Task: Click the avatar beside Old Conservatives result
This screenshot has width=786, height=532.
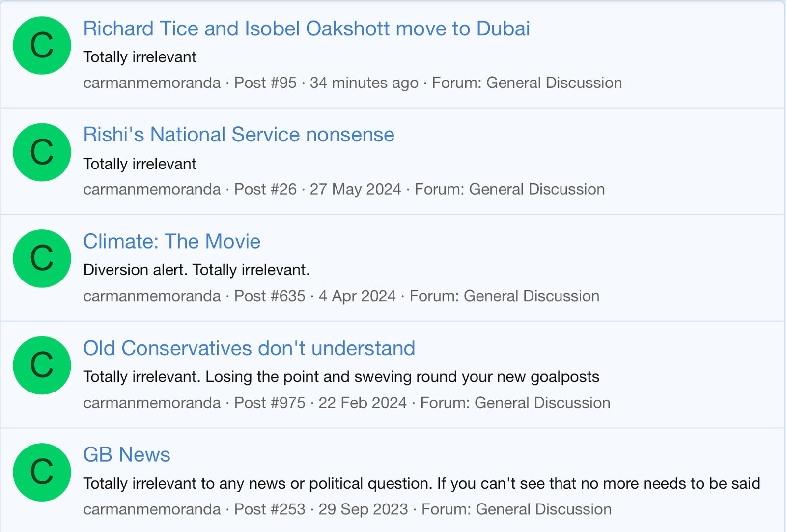Action: tap(42, 365)
